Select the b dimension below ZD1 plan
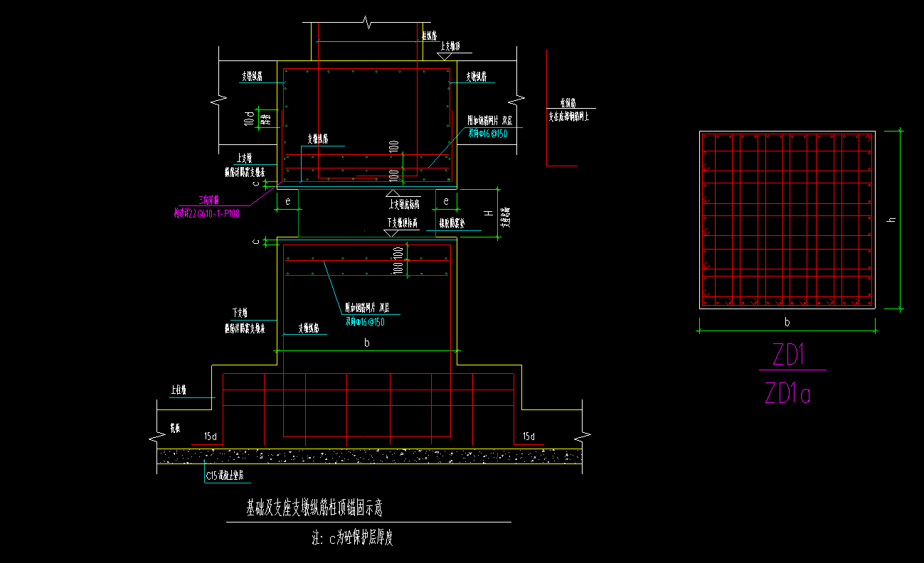Viewport: 924px width, 563px height. [787, 322]
